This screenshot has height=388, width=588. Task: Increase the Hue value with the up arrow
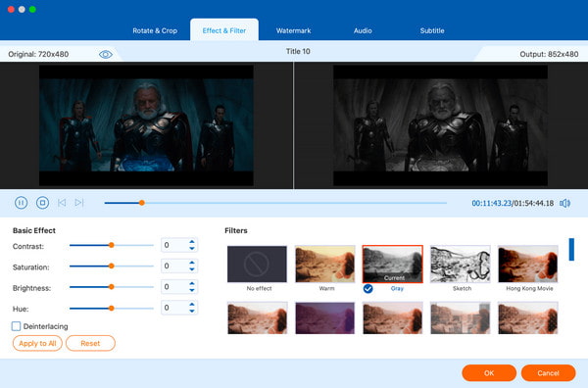192,305
